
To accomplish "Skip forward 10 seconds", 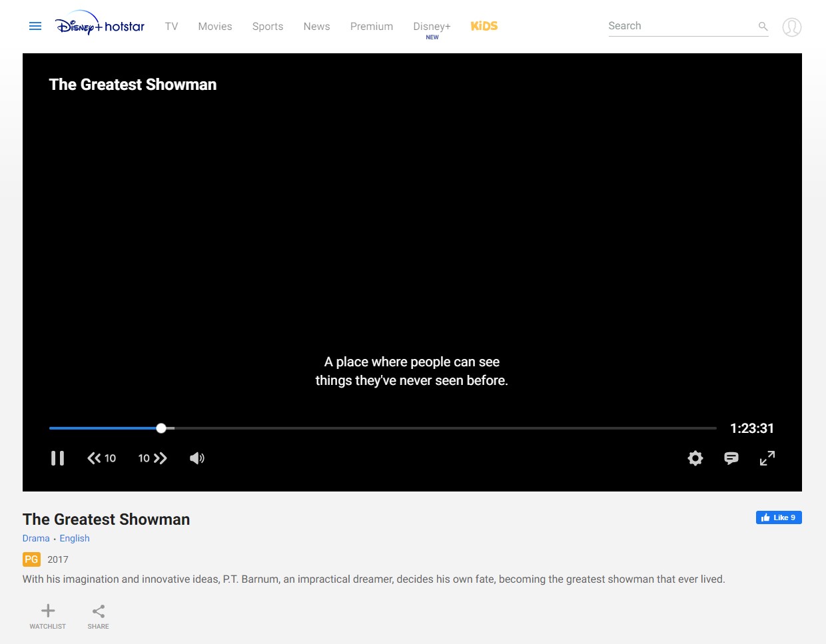I will pyautogui.click(x=153, y=458).
